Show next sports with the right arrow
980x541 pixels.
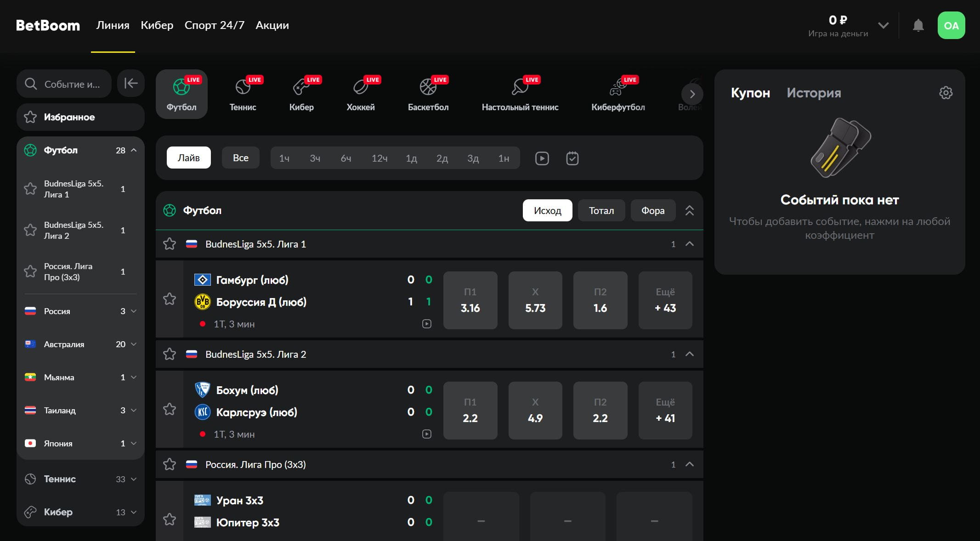click(692, 94)
